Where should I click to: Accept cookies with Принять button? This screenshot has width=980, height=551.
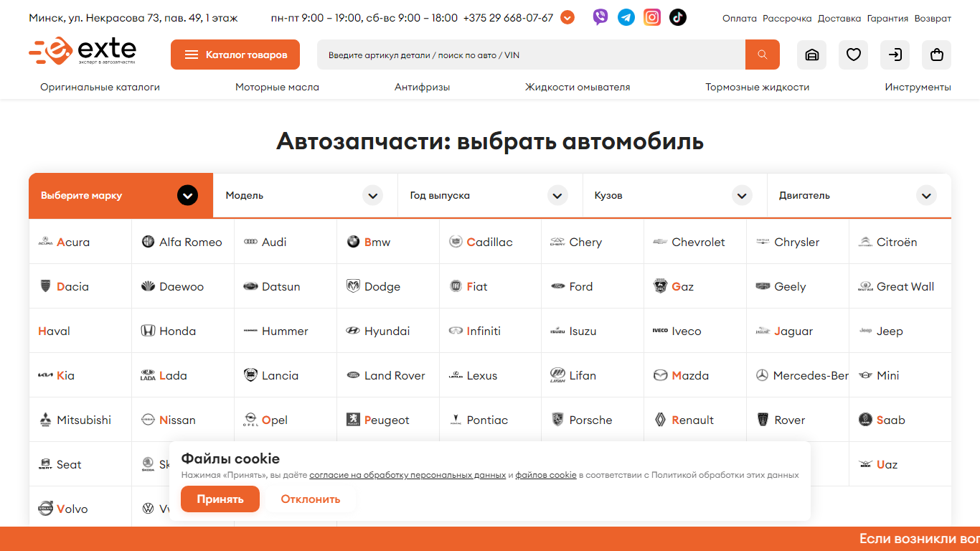(x=220, y=499)
